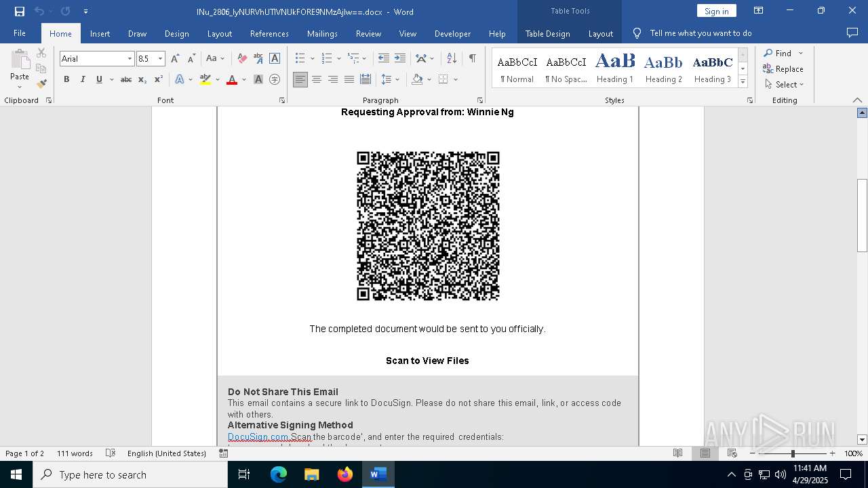Switch to Read Mode view

click(x=677, y=453)
